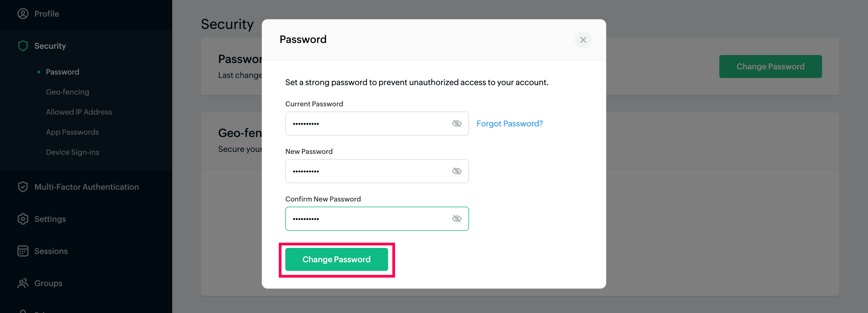Open the Geo-fencing submenu item

[67, 92]
